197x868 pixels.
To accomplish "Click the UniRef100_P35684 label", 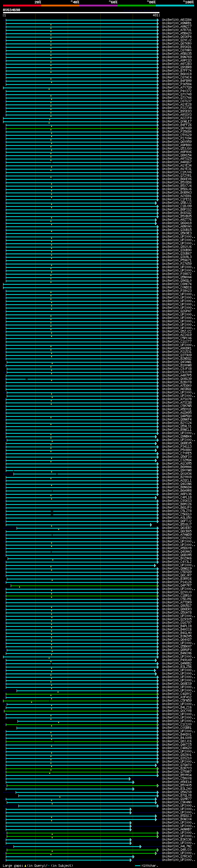I will [x=177, y=132].
